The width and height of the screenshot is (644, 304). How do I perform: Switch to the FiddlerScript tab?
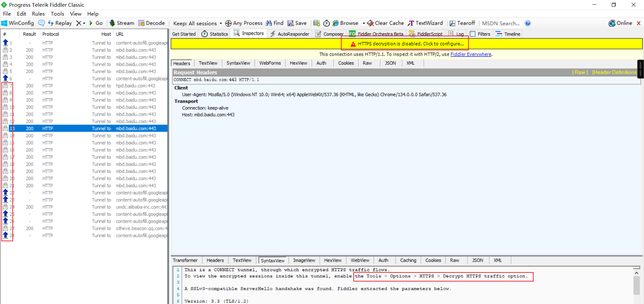pos(426,34)
